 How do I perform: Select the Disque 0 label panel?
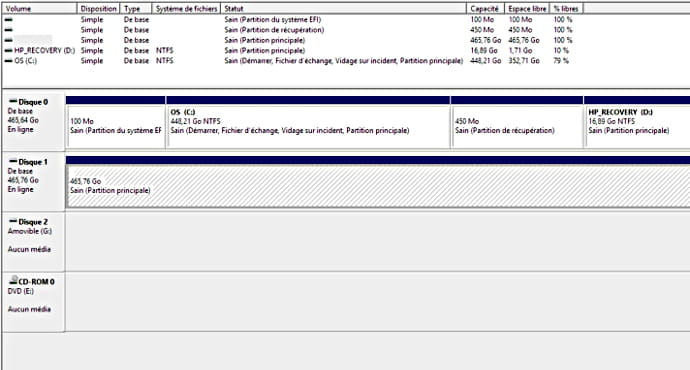click(33, 120)
